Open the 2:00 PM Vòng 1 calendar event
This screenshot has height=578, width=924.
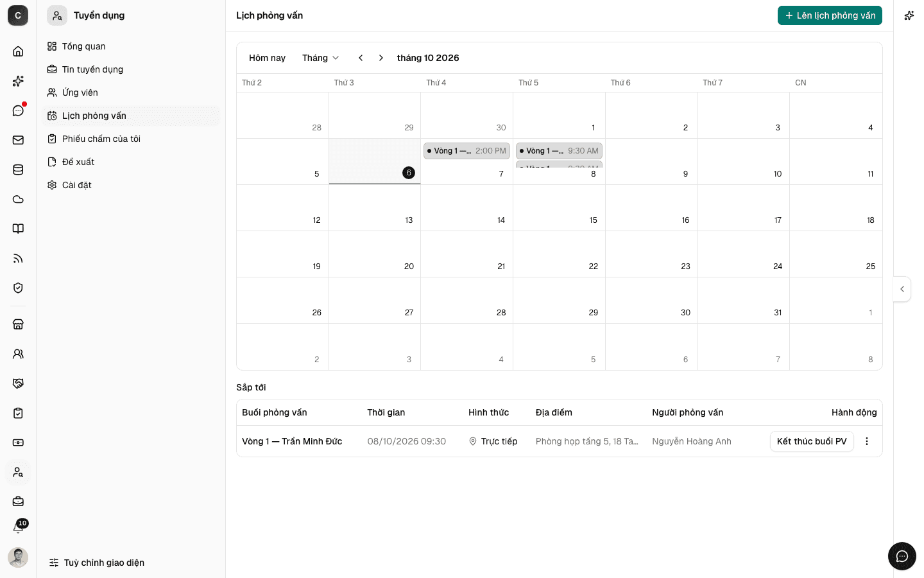[x=466, y=151]
